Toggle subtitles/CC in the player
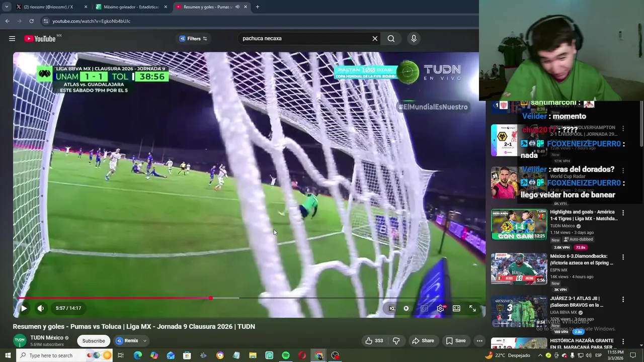 pyautogui.click(x=424, y=309)
